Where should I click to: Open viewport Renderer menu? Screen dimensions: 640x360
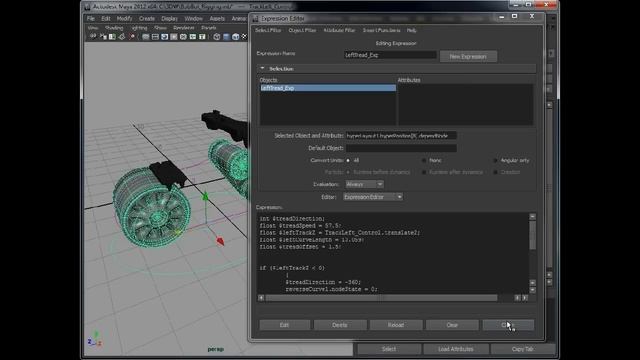pyautogui.click(x=184, y=28)
